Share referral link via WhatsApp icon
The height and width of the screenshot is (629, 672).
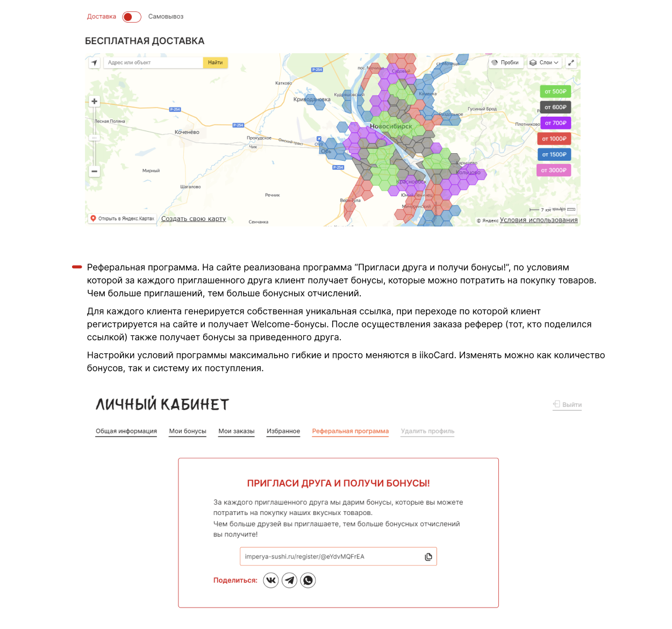click(308, 581)
